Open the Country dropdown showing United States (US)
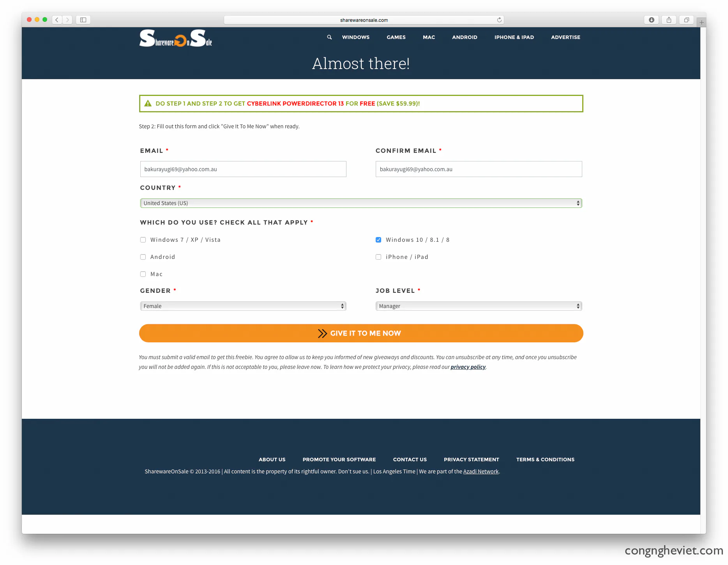Viewport: 728px width, 565px height. click(361, 203)
